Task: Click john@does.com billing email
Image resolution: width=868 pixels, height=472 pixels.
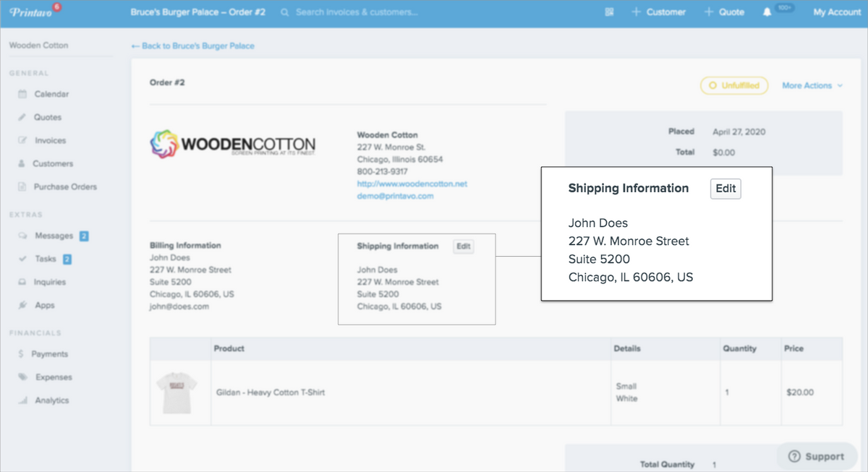Action: tap(179, 306)
